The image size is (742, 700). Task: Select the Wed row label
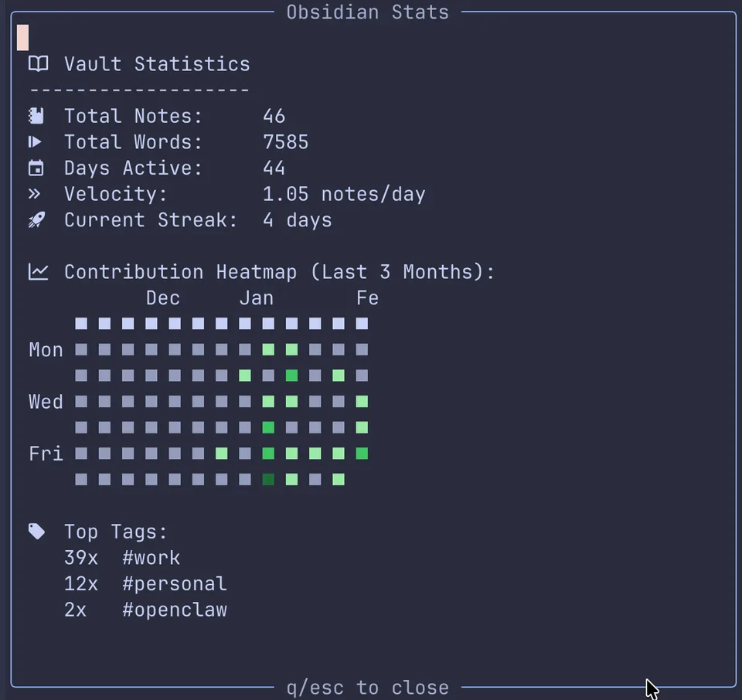[x=45, y=401]
